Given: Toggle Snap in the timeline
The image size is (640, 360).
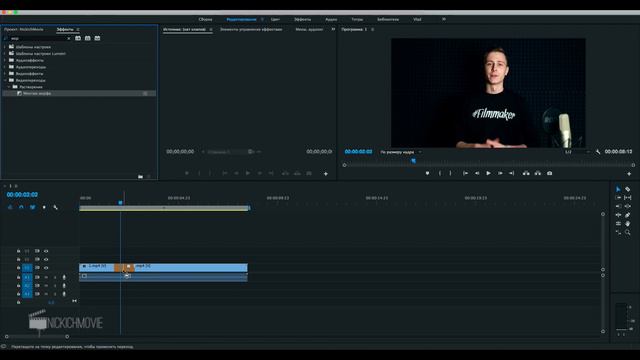Looking at the screenshot, I should pos(21,207).
